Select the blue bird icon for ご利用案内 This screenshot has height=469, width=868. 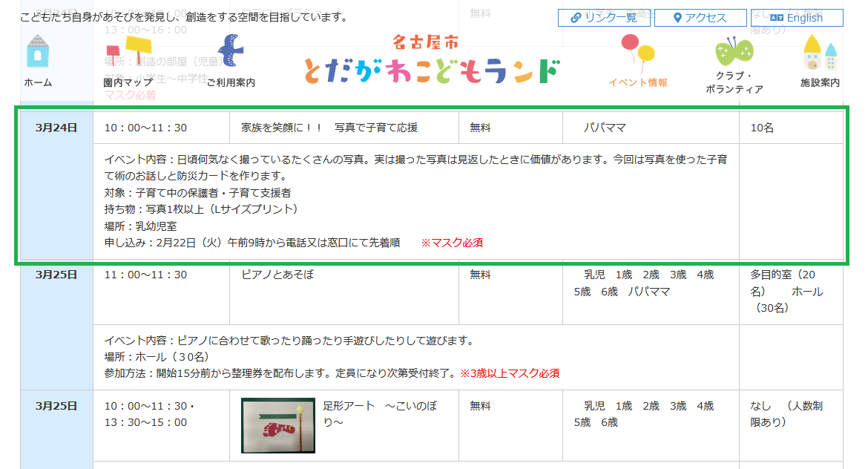click(231, 50)
